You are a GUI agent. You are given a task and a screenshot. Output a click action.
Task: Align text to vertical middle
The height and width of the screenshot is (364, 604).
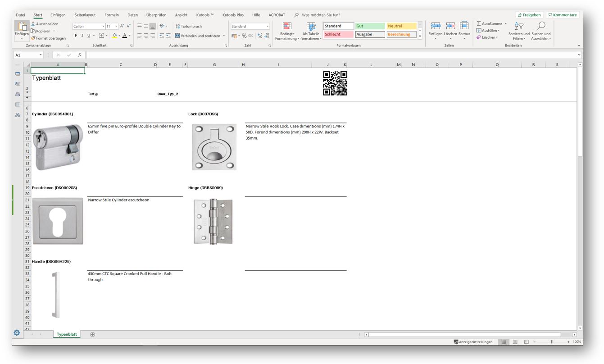click(146, 26)
